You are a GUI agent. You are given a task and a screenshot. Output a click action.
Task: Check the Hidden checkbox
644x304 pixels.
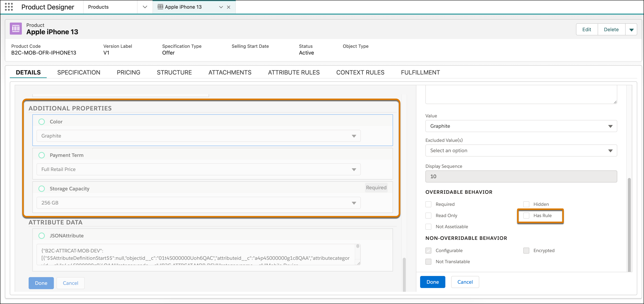[x=526, y=204]
